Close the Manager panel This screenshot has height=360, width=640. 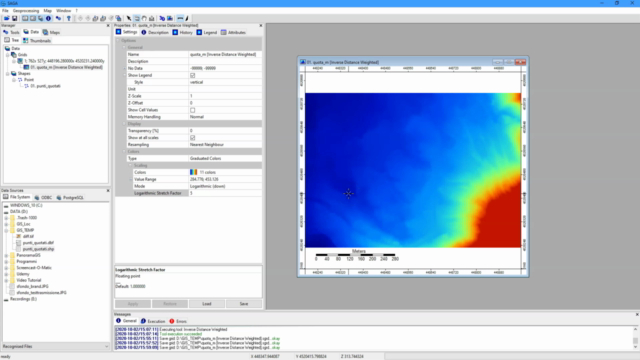108,25
